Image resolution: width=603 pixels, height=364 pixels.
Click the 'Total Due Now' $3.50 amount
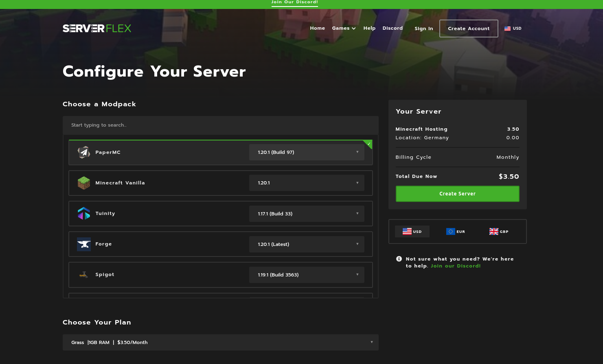pos(509,177)
